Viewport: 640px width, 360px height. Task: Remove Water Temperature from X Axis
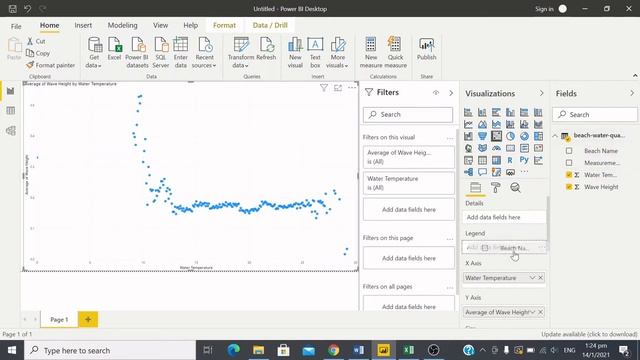[x=540, y=278]
